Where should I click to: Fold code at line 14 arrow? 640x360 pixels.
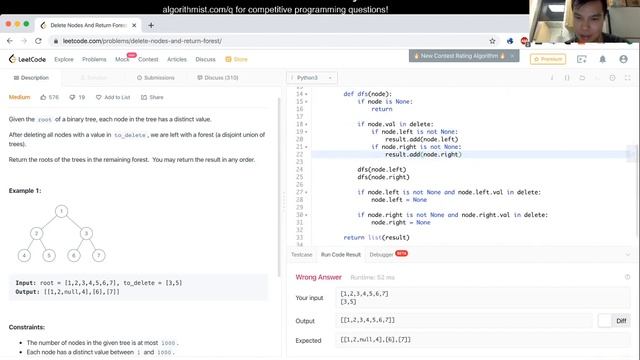(306, 94)
